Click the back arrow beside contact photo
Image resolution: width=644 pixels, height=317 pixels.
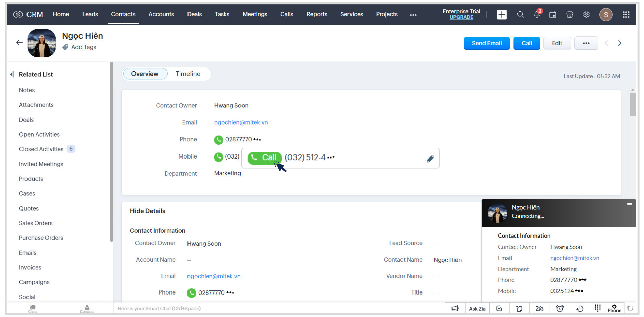pyautogui.click(x=19, y=43)
